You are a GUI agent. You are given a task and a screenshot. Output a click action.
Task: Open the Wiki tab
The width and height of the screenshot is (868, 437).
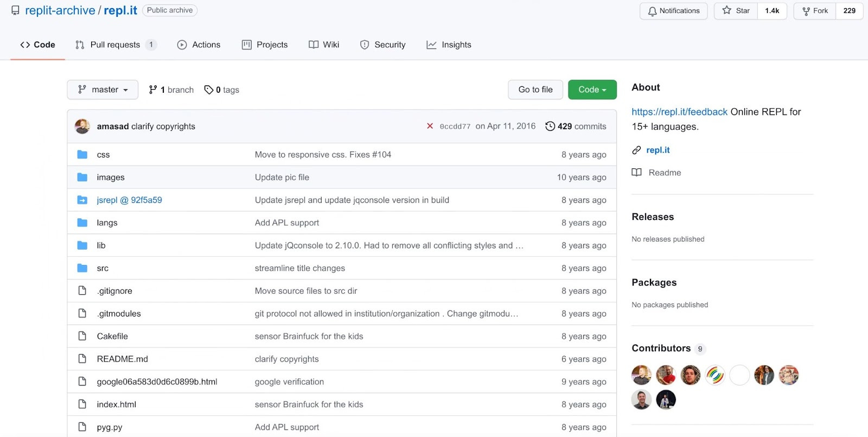click(324, 45)
